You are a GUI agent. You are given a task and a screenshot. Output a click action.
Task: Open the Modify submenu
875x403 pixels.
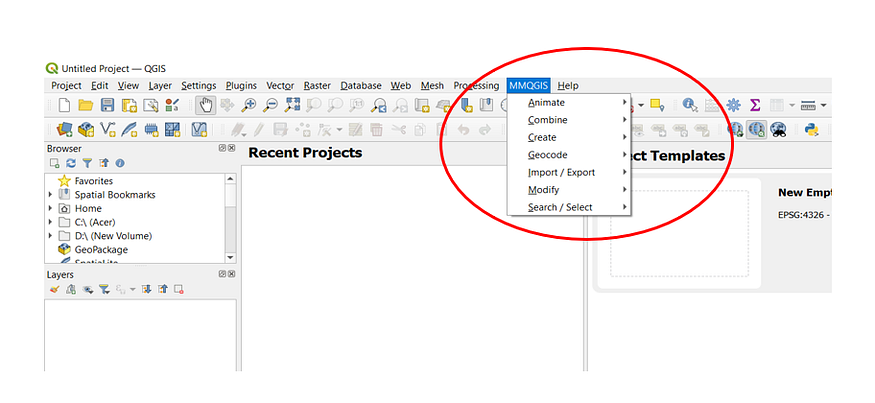pyautogui.click(x=569, y=190)
